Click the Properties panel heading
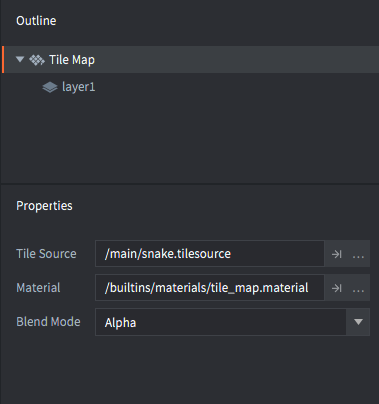The width and height of the screenshot is (379, 404). coord(44,206)
